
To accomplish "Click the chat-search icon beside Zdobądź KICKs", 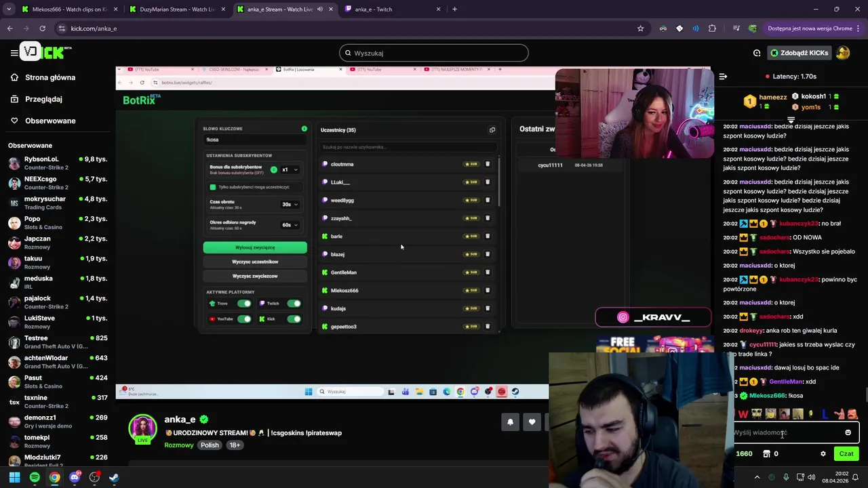I will tap(757, 53).
